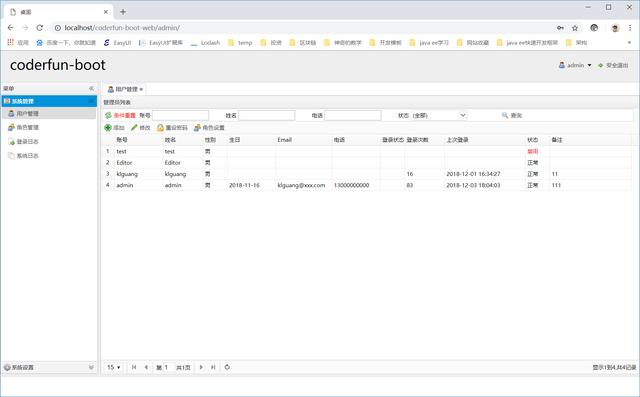This screenshot has width=640, height=397.
Task: Open the Chrome three-dot menu
Action: coord(630,28)
